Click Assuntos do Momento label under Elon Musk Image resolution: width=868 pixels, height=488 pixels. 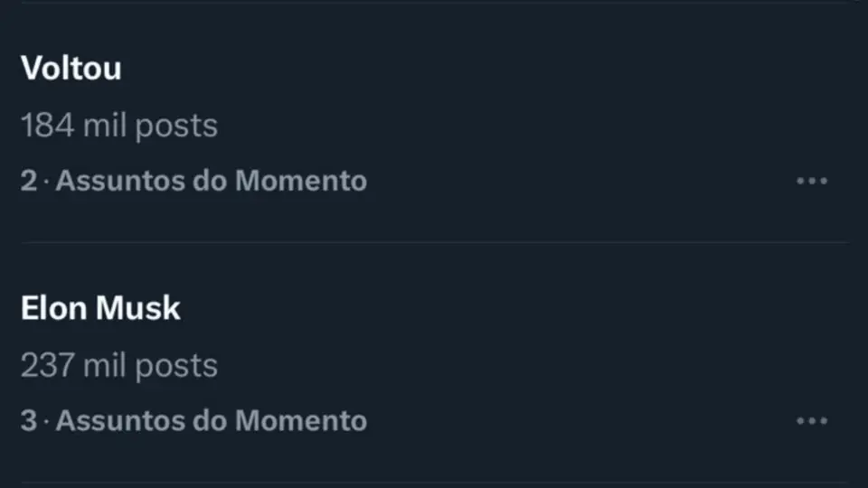(212, 420)
